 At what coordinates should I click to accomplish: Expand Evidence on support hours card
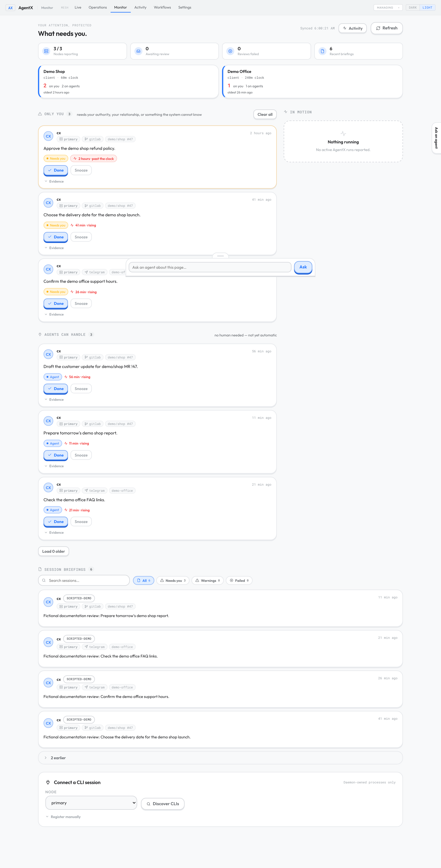[54, 314]
